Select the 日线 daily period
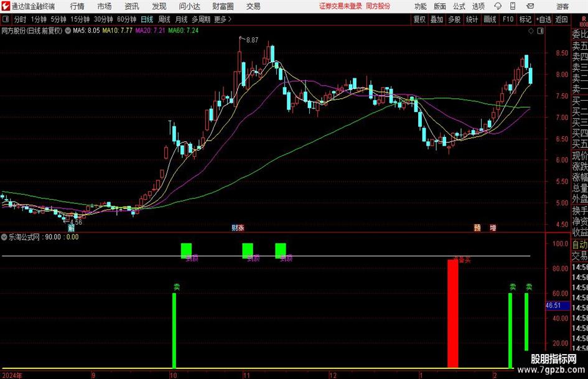 click(x=147, y=19)
